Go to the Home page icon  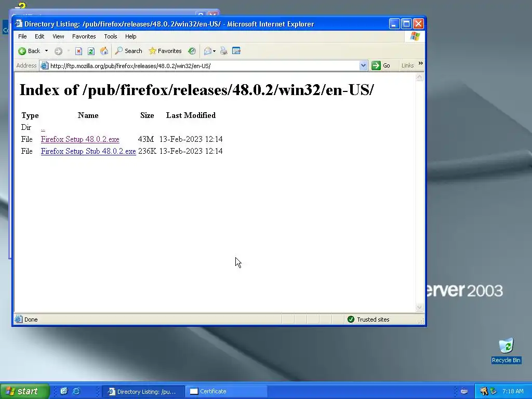[x=104, y=51]
